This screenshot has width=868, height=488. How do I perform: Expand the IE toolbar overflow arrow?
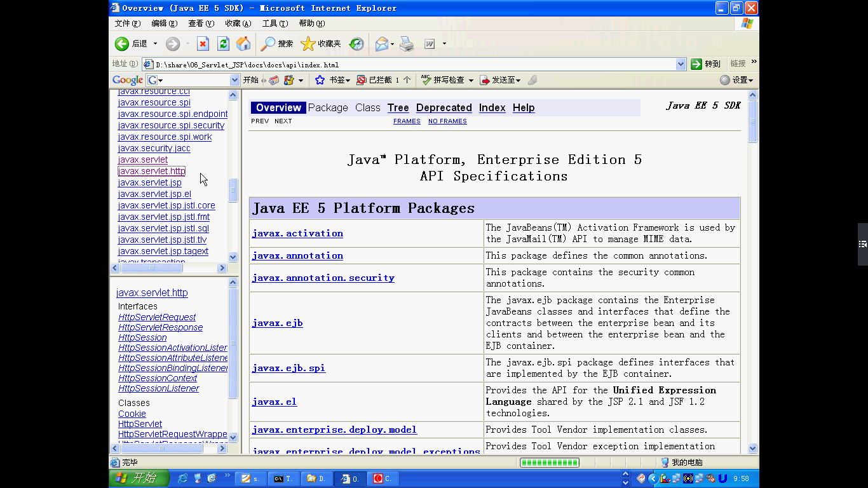pyautogui.click(x=444, y=44)
